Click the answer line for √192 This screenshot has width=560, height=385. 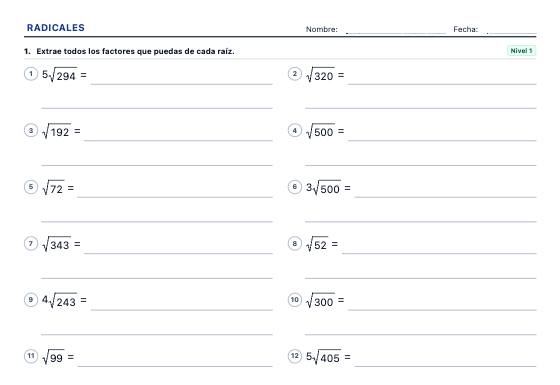pyautogui.click(x=178, y=140)
